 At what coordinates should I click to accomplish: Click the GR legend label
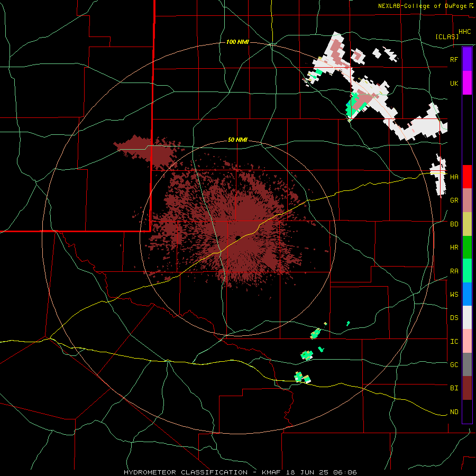[x=454, y=200]
